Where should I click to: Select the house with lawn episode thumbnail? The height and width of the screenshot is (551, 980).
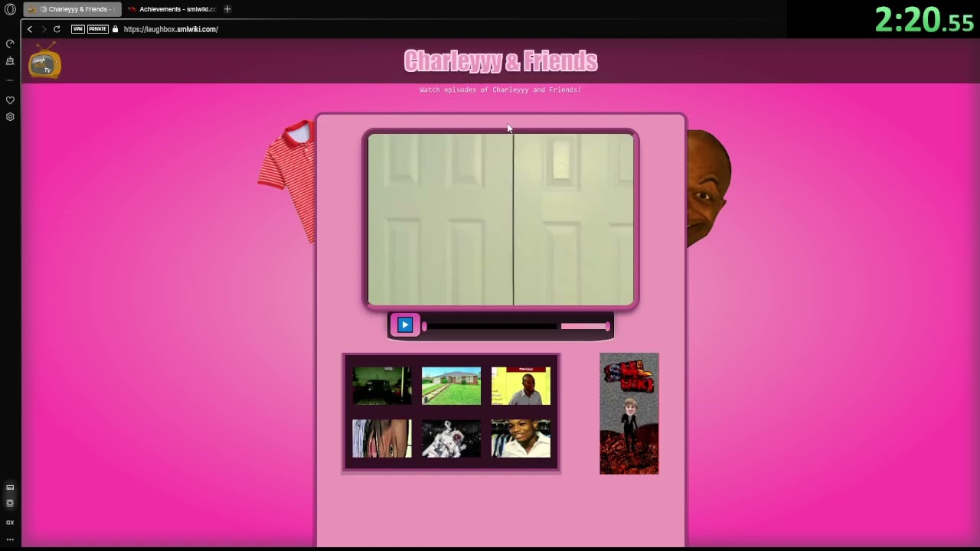coord(451,386)
